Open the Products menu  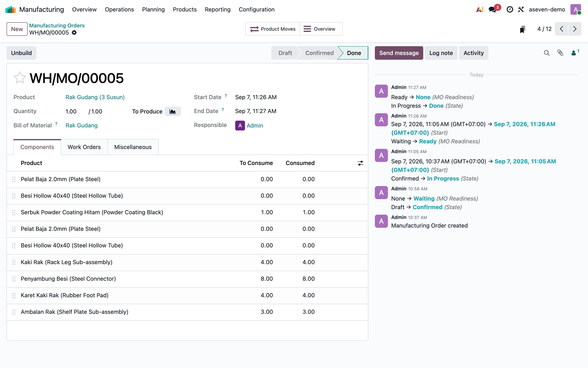(x=185, y=9)
